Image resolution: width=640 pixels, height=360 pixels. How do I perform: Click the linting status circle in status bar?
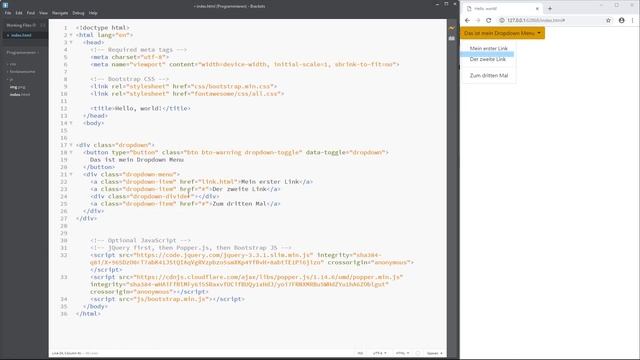pos(418,353)
